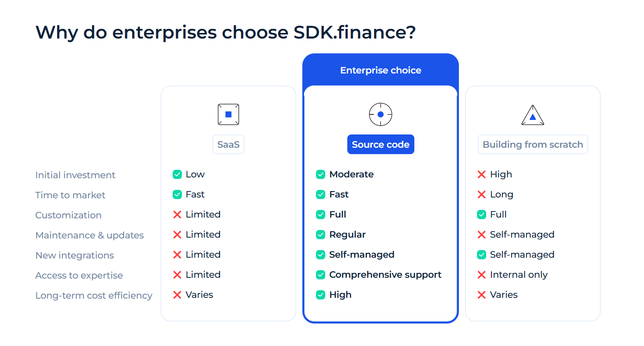This screenshot has width=644, height=346.
Task: Click the check next to Building-from-scratch Full
Action: [x=481, y=215]
